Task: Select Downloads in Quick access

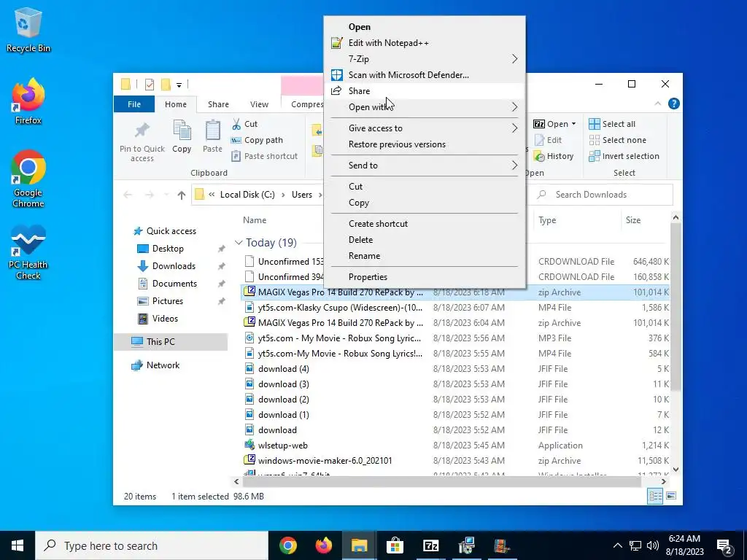Action: pyautogui.click(x=174, y=265)
